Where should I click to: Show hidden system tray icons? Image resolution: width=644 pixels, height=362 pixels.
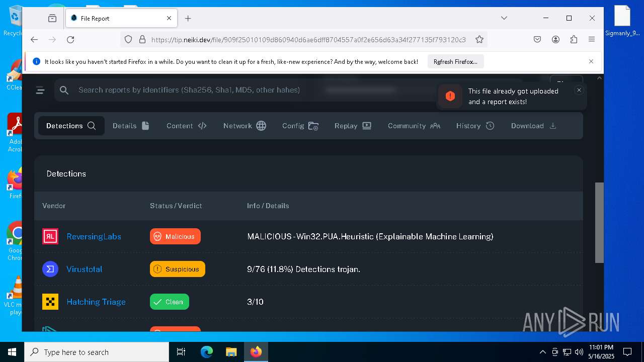(542, 352)
